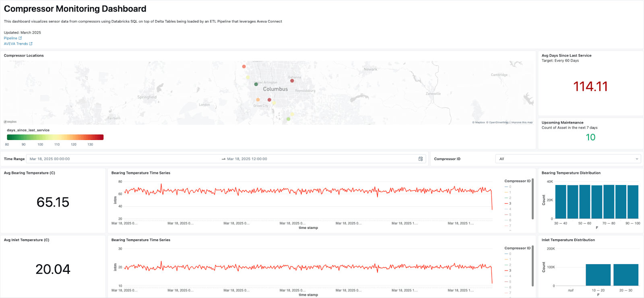Click the orange compressor marker above Grove City
This screenshot has width=644, height=298.
point(258,100)
